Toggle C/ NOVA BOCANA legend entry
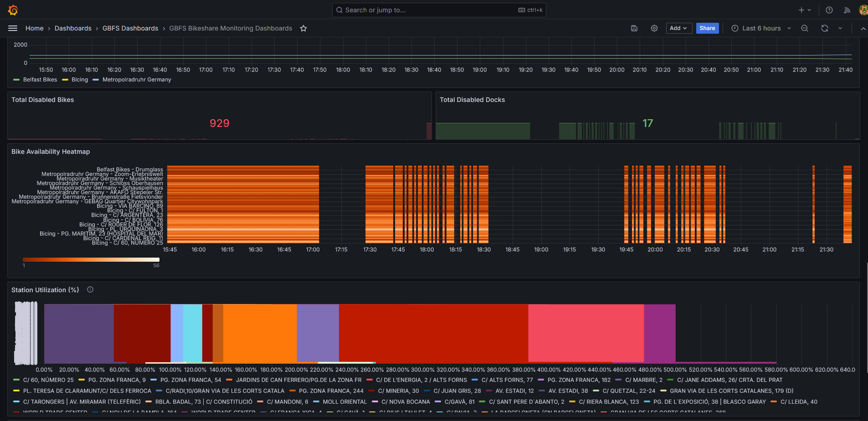 [x=406, y=402]
